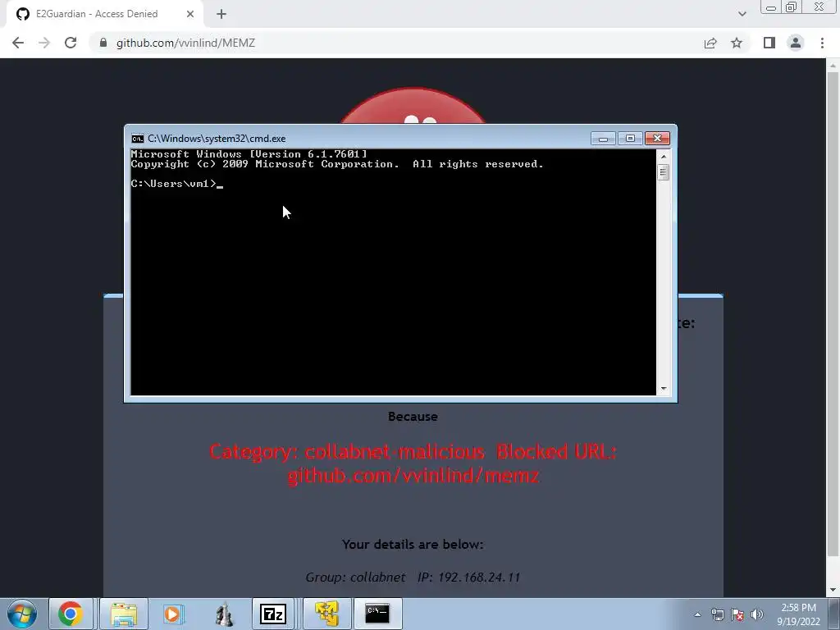Click the address bar URL github.com/vvinlind/MEMZ
Image resolution: width=840 pixels, height=630 pixels.
(185, 43)
